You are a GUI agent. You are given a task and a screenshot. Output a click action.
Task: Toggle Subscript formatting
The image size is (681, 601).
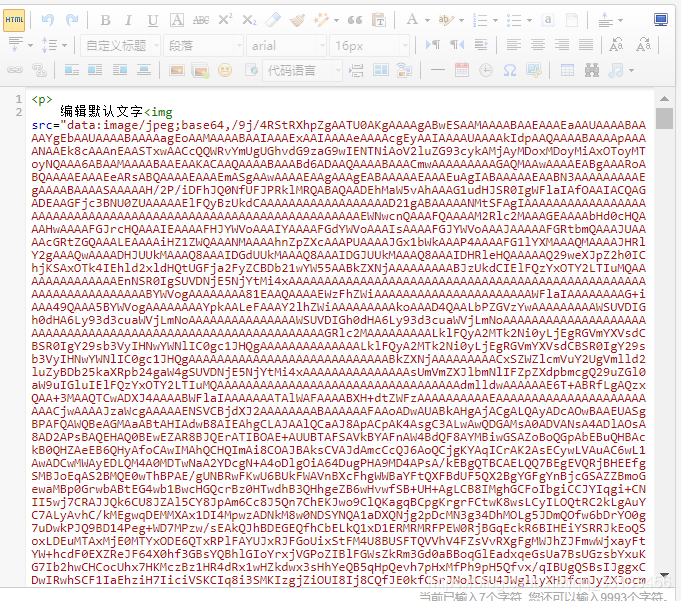(249, 20)
